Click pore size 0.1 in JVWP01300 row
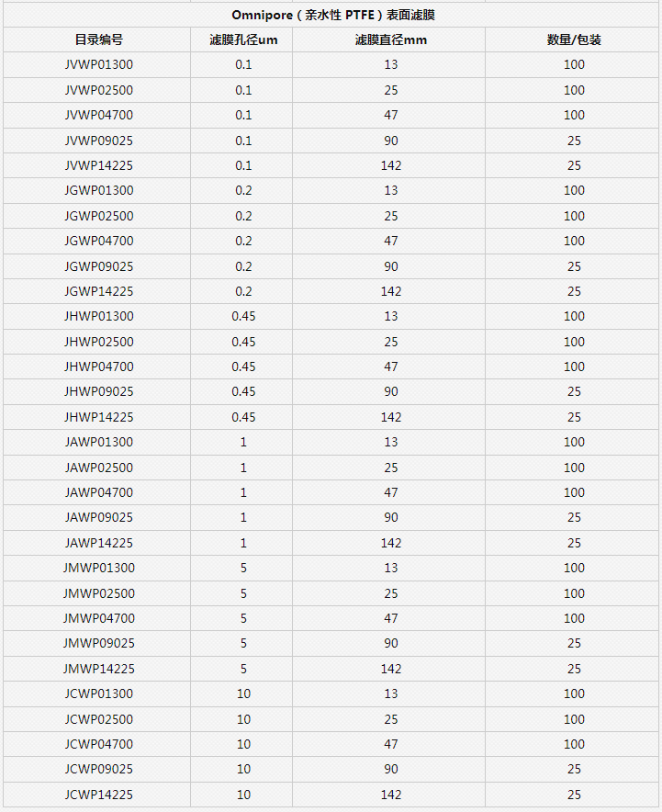 [x=243, y=64]
